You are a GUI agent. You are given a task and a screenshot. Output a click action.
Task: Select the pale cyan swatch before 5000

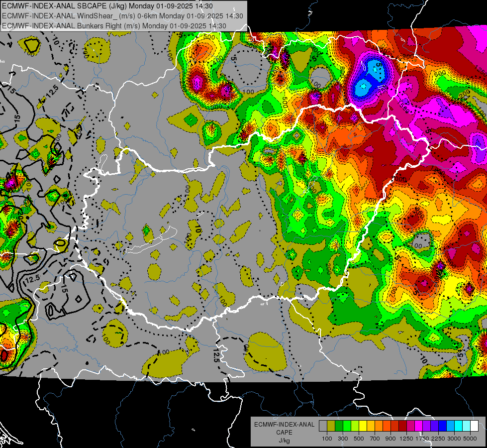click(467, 426)
